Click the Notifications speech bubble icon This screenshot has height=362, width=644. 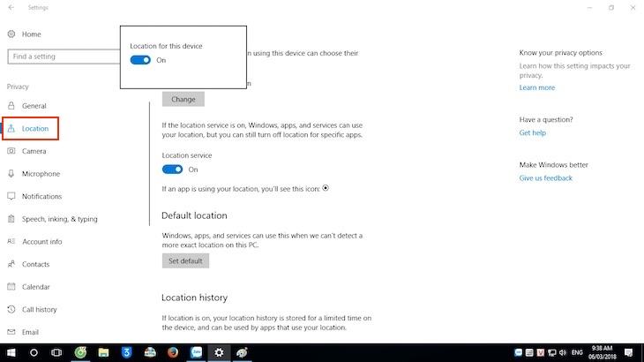(11, 196)
